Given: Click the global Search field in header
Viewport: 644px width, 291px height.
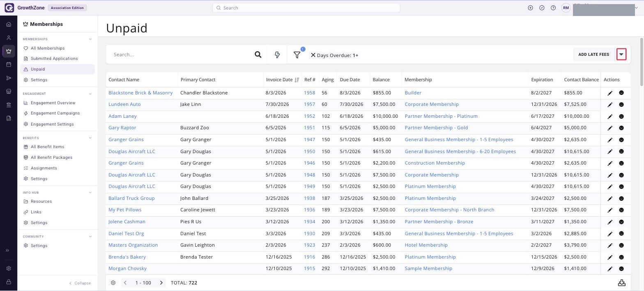Looking at the screenshot, I should (x=306, y=8).
